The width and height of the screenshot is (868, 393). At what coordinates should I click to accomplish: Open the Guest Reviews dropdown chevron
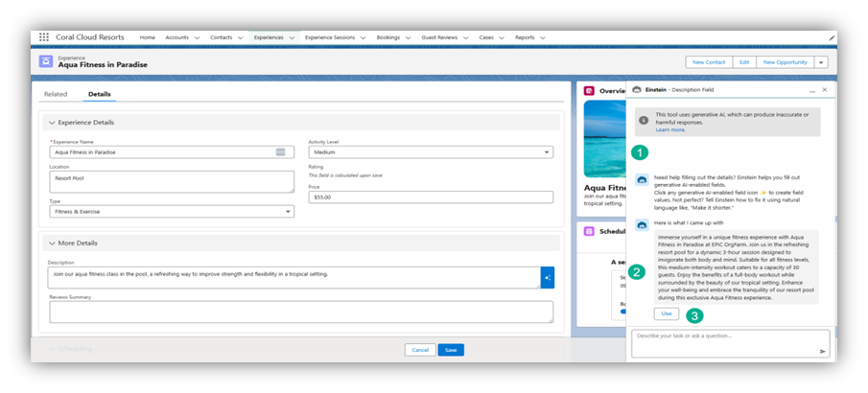(x=465, y=37)
